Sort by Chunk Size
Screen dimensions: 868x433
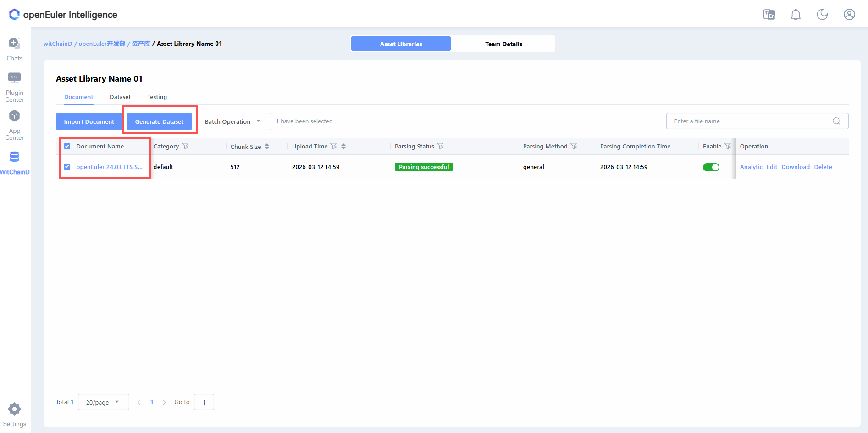(x=267, y=147)
